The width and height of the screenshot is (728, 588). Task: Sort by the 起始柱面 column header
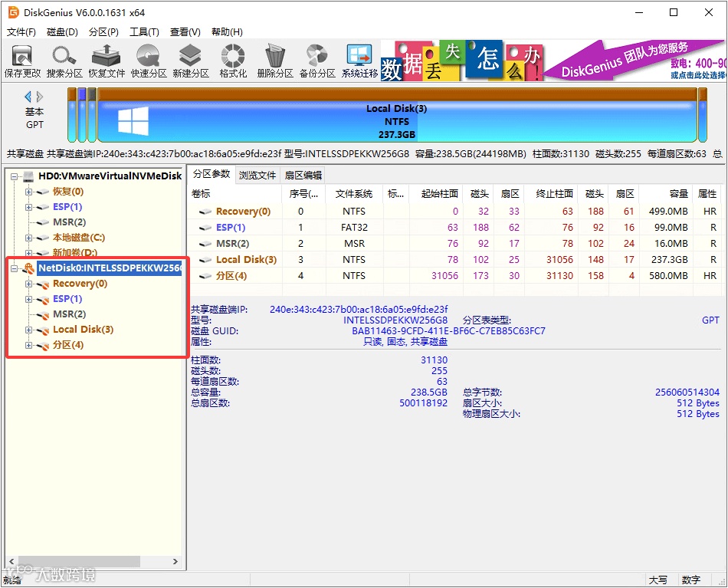[x=436, y=194]
